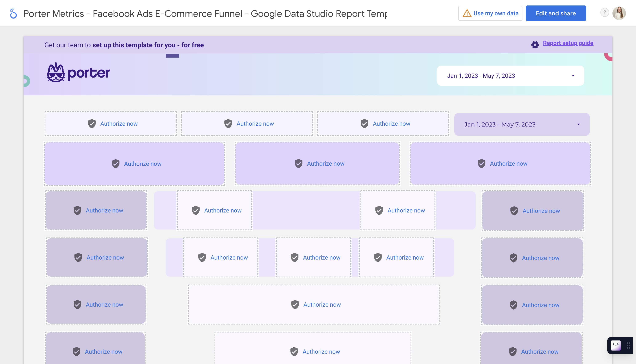Viewport: 636px width, 364px height.
Task: Click the Edit and share button
Action: pyautogui.click(x=556, y=13)
